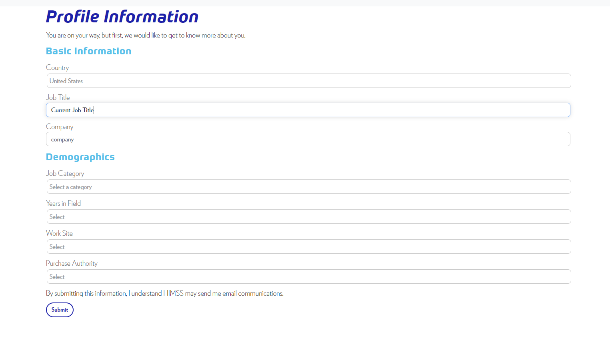Click the Company field label

point(60,127)
